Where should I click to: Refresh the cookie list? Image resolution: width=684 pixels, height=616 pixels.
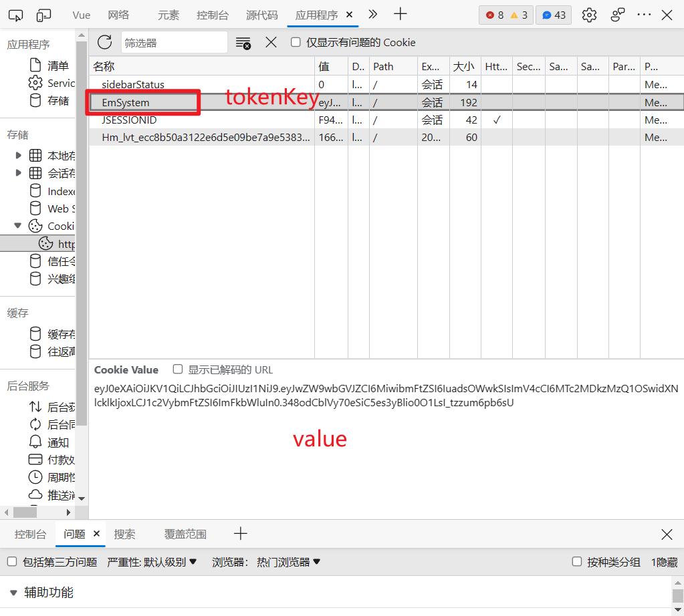105,42
